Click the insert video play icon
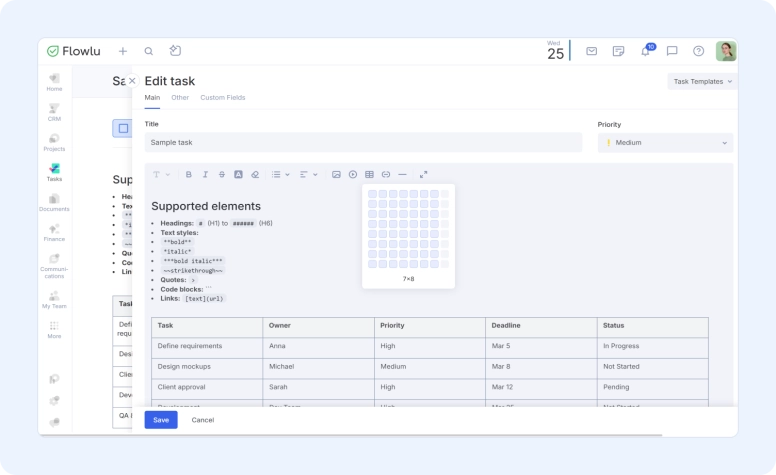Image resolution: width=776 pixels, height=475 pixels. pos(353,174)
